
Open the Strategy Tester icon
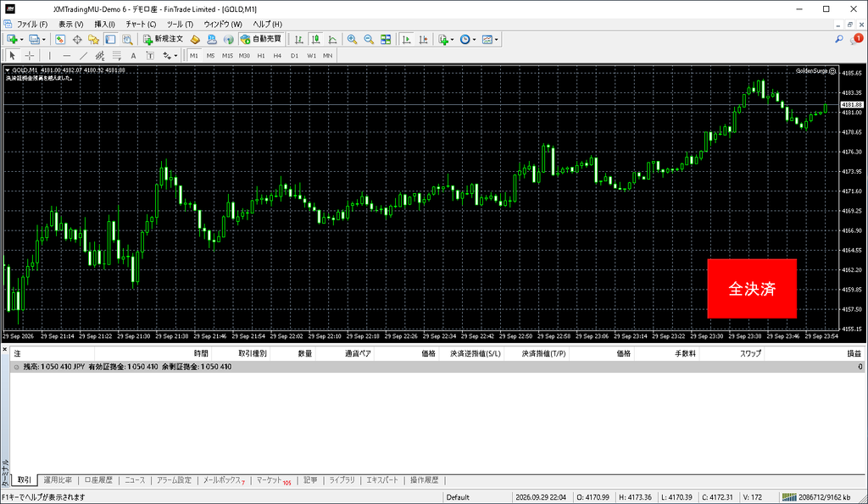coord(127,39)
